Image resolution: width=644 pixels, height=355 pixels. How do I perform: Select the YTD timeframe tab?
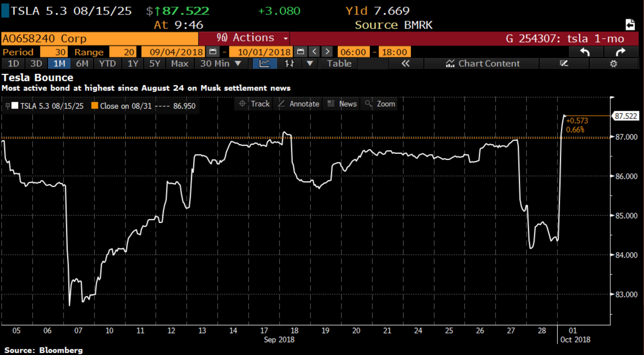[x=108, y=63]
